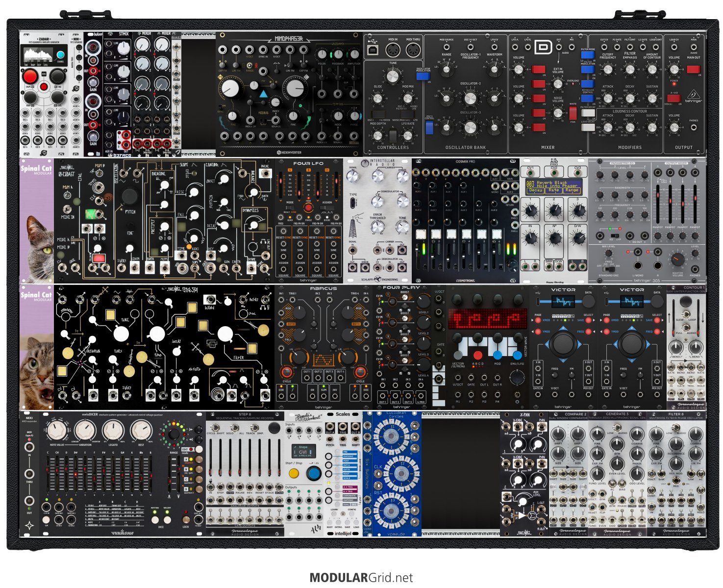Select the Spinal Cat blank panel beside 0-Coast
The image size is (723, 588).
tap(37, 220)
